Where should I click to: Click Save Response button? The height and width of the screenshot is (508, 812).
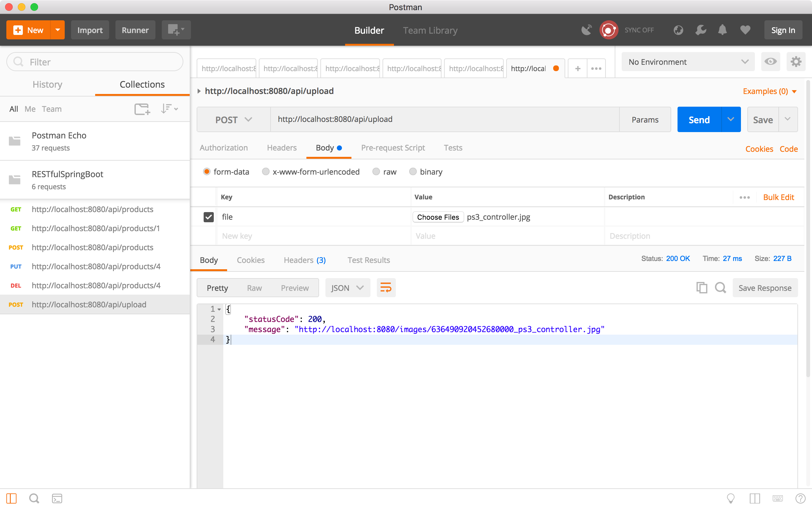[x=765, y=288]
